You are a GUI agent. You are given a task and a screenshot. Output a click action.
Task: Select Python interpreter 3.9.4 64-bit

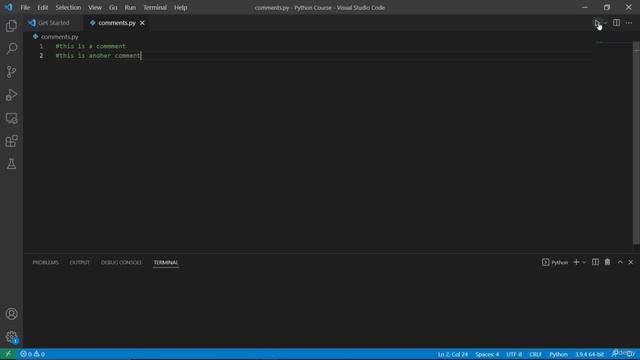tap(589, 354)
